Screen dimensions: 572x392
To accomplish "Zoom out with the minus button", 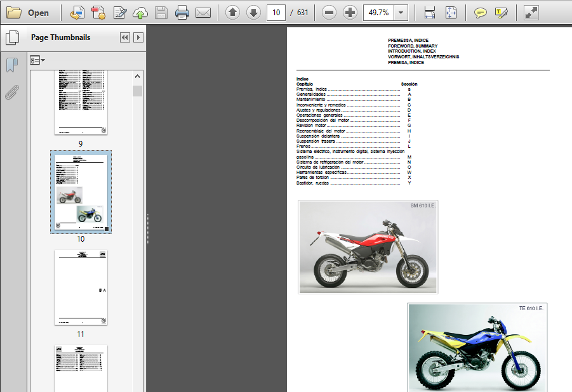I will [329, 13].
